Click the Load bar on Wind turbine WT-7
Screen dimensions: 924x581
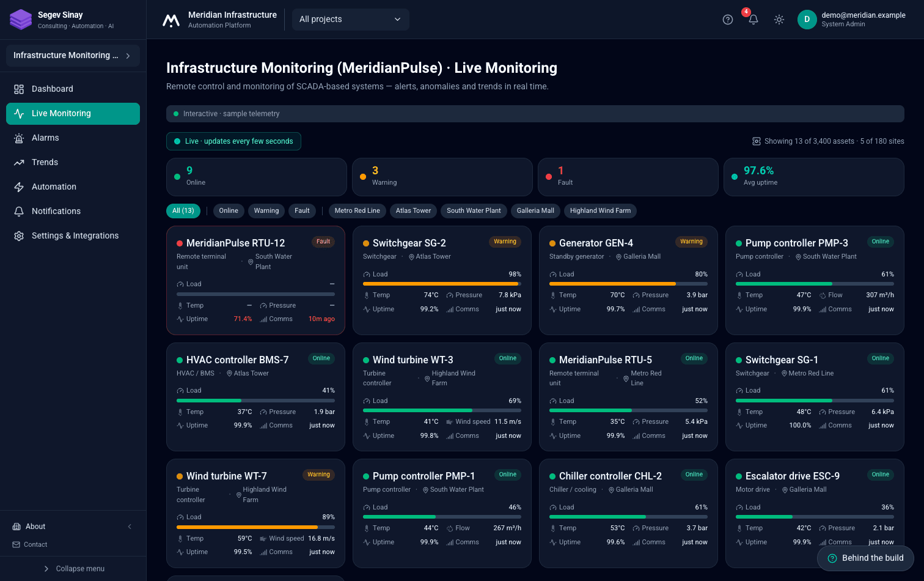(x=255, y=527)
